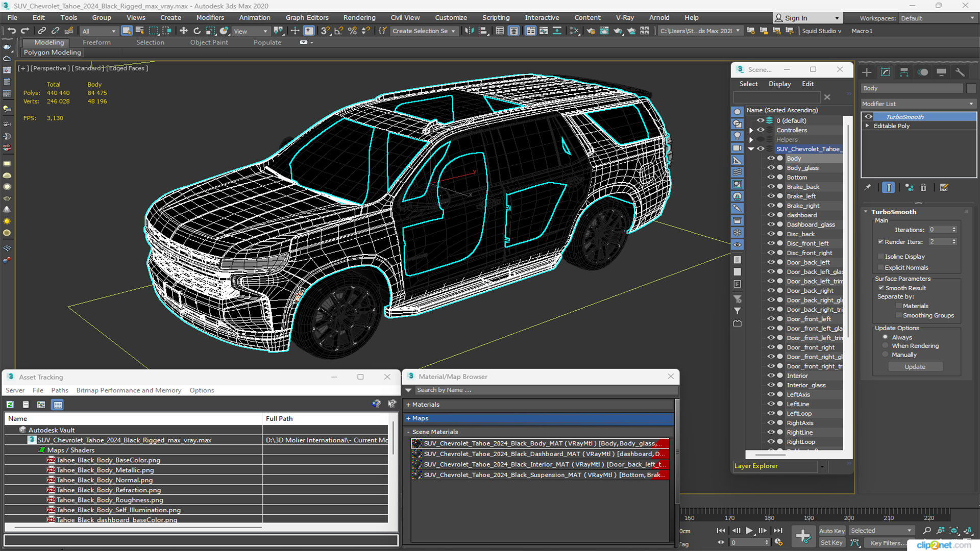The image size is (980, 551).
Task: Toggle the Percent Snap icon
Action: click(x=352, y=31)
